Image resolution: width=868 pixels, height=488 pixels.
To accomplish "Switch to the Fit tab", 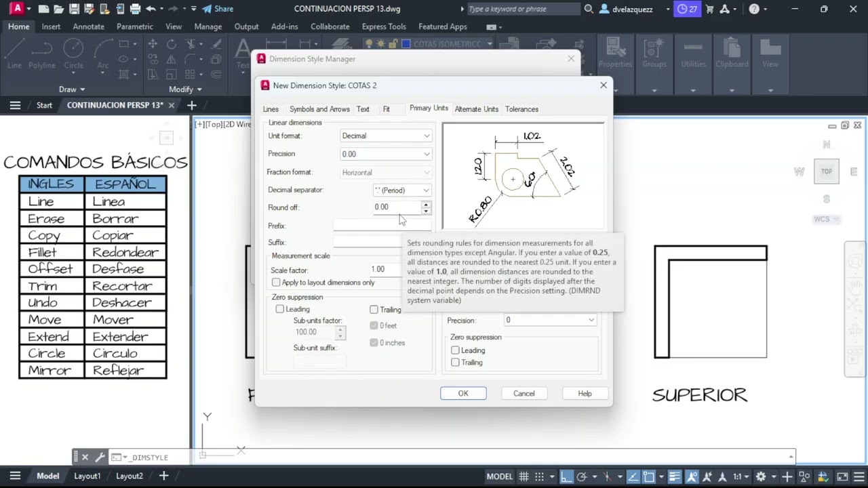I will (x=386, y=109).
